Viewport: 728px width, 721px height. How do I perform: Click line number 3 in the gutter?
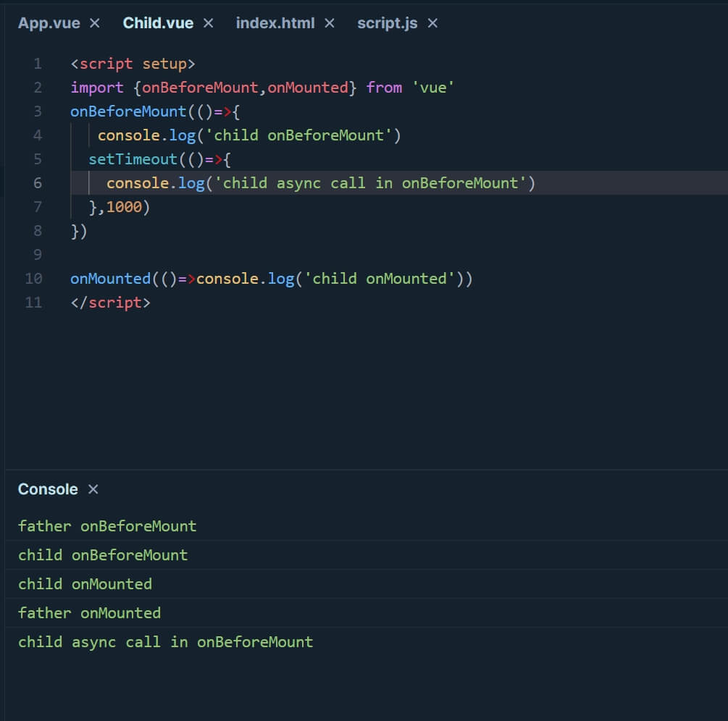pos(38,111)
